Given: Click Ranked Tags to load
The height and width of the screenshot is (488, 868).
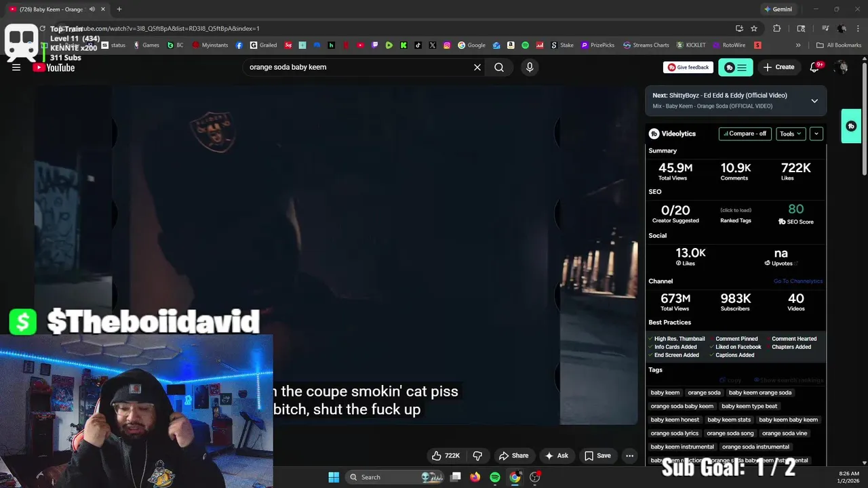Looking at the screenshot, I should click(x=736, y=216).
